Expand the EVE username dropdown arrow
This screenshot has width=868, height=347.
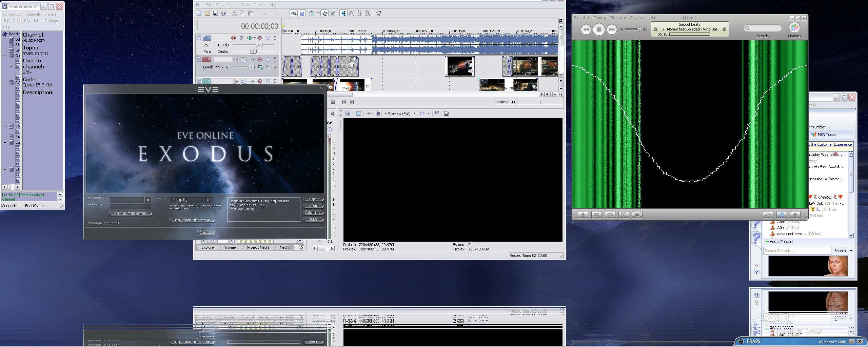(148, 200)
